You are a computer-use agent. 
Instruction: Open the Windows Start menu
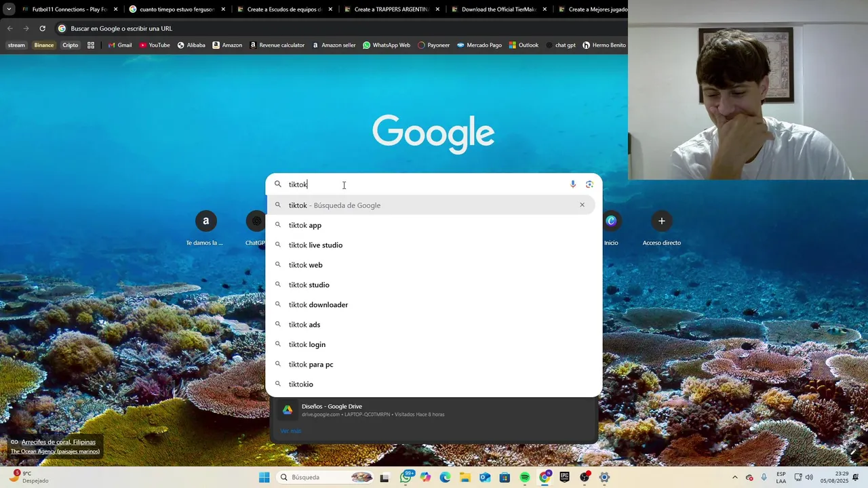[264, 477]
